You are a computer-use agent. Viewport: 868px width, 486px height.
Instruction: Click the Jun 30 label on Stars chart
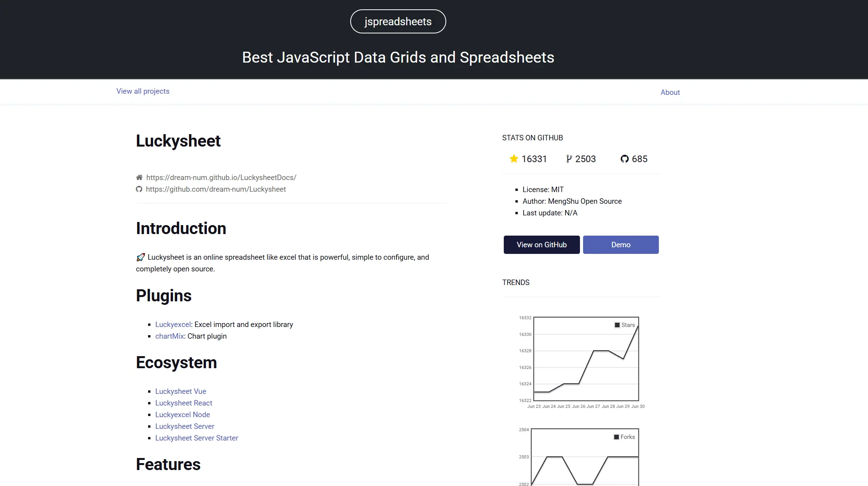637,406
